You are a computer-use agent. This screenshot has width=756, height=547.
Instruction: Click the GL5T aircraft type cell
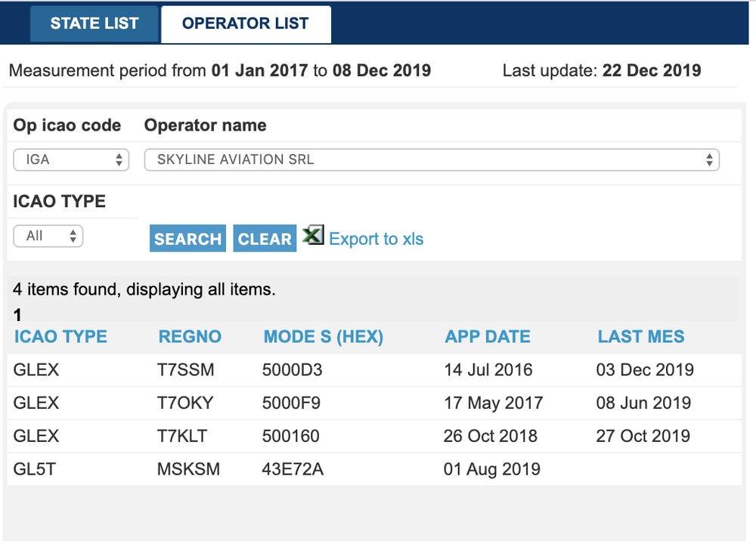pyautogui.click(x=34, y=469)
